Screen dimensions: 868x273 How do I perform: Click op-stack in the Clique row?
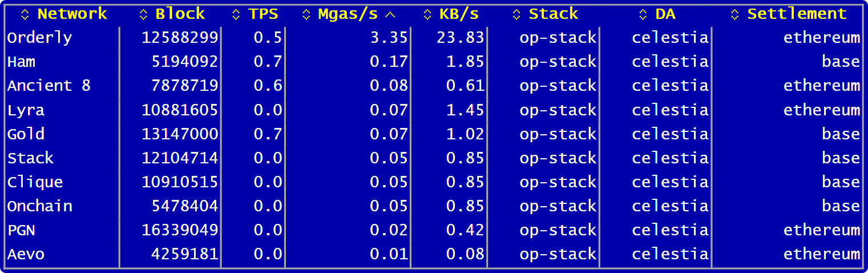click(558, 182)
